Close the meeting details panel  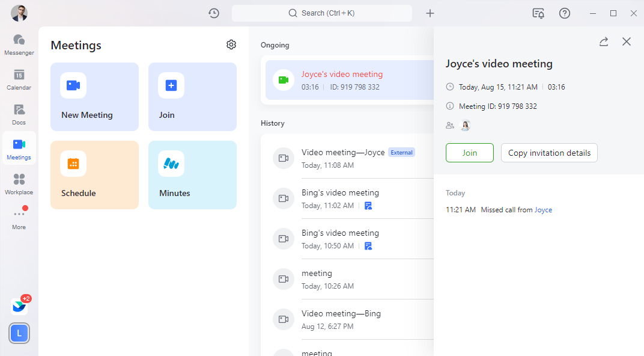(x=627, y=41)
